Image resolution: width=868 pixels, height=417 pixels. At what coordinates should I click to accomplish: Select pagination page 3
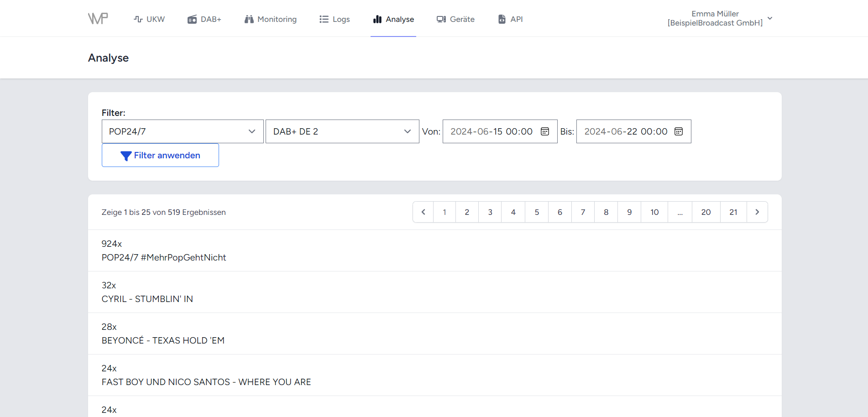point(490,212)
